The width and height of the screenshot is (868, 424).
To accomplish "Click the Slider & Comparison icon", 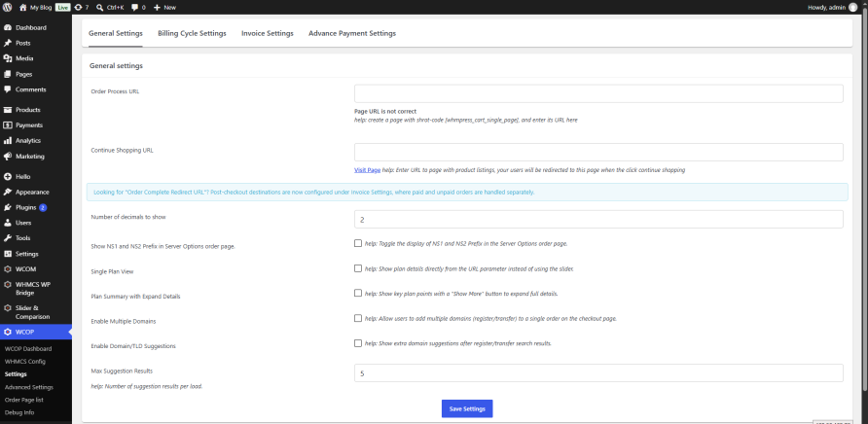I will (x=8, y=307).
